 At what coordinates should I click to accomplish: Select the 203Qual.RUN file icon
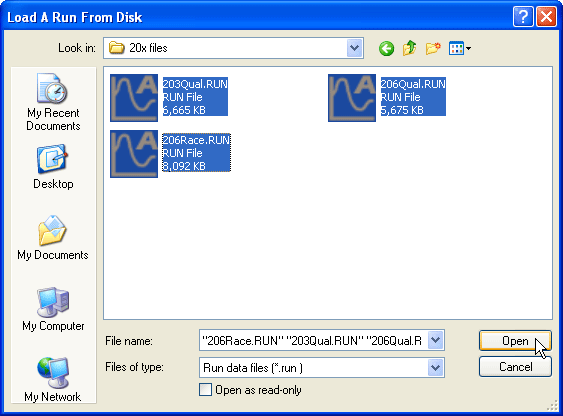pos(134,98)
